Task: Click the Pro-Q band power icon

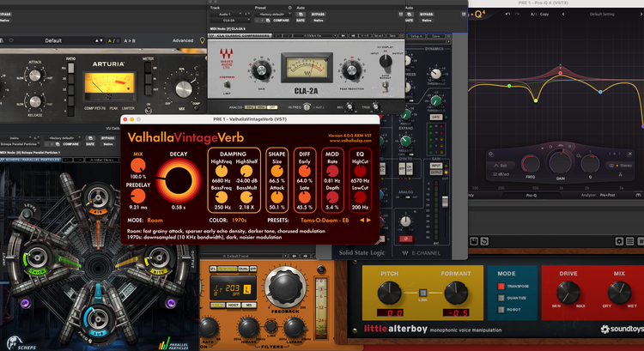Action: pos(491,154)
